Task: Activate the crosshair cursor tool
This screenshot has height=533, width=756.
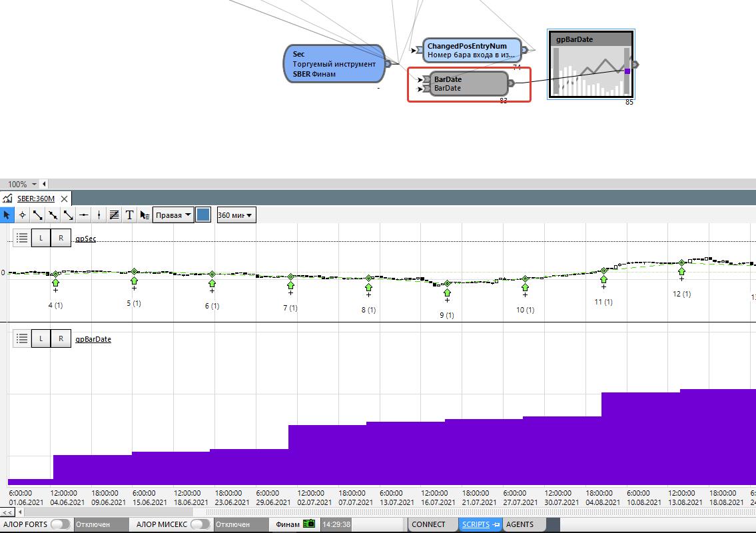Action: point(22,215)
